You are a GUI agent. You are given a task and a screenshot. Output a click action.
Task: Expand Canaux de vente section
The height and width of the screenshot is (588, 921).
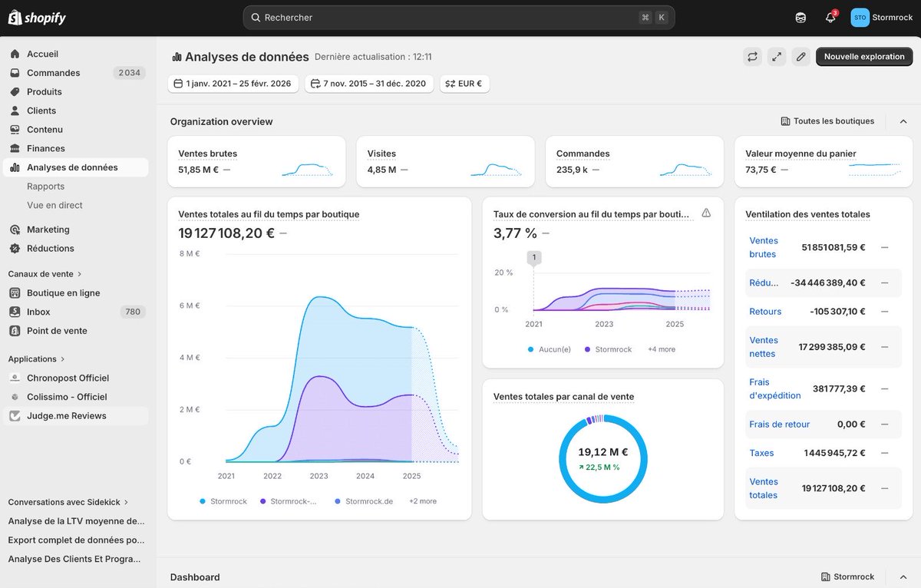pos(45,273)
